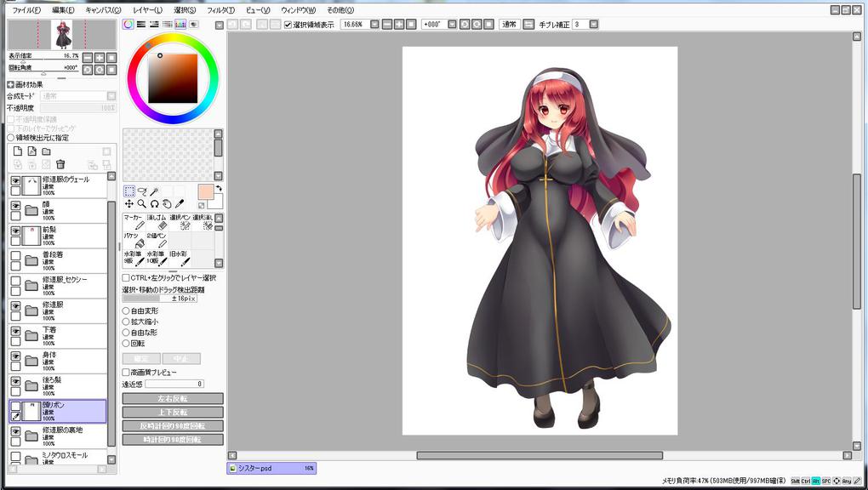This screenshot has height=490, width=868.
Task: Open the color panel options dropdown
Action: (220, 25)
